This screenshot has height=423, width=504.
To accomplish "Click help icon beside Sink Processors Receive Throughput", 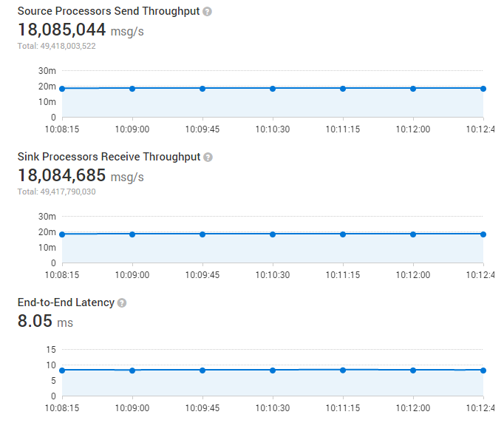I will coord(208,158).
